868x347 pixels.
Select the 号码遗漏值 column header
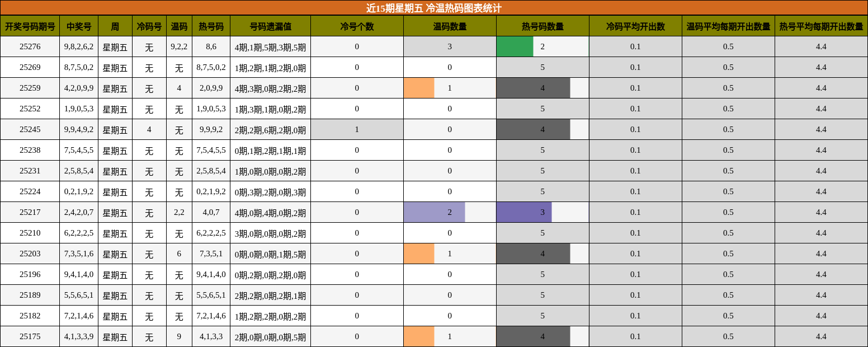[270, 26]
